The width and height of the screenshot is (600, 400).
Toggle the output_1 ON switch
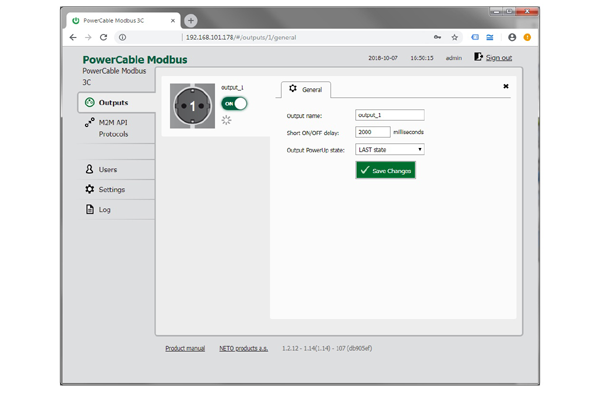point(234,104)
